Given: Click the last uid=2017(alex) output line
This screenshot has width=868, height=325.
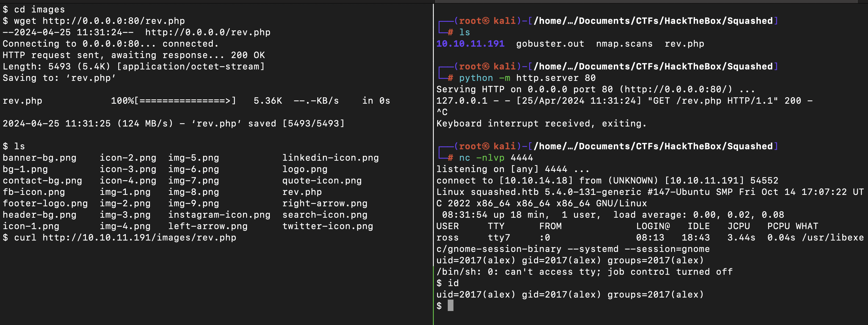Looking at the screenshot, I should [x=570, y=295].
